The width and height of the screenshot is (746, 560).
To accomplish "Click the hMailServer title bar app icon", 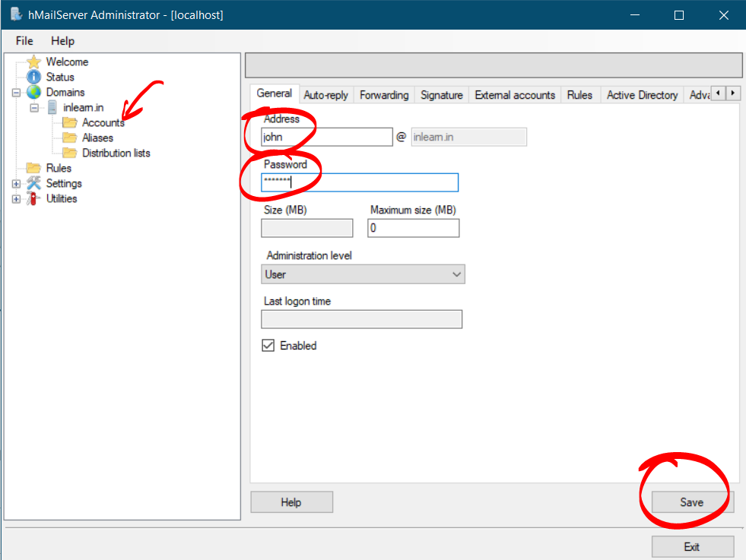I will (x=16, y=14).
